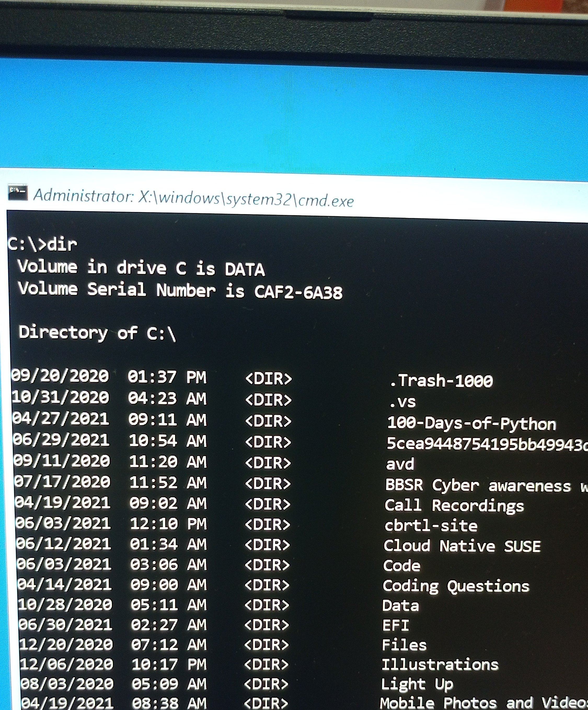The height and width of the screenshot is (710, 588).
Task: Click the date 08/03/2020
Action: pyautogui.click(x=67, y=684)
